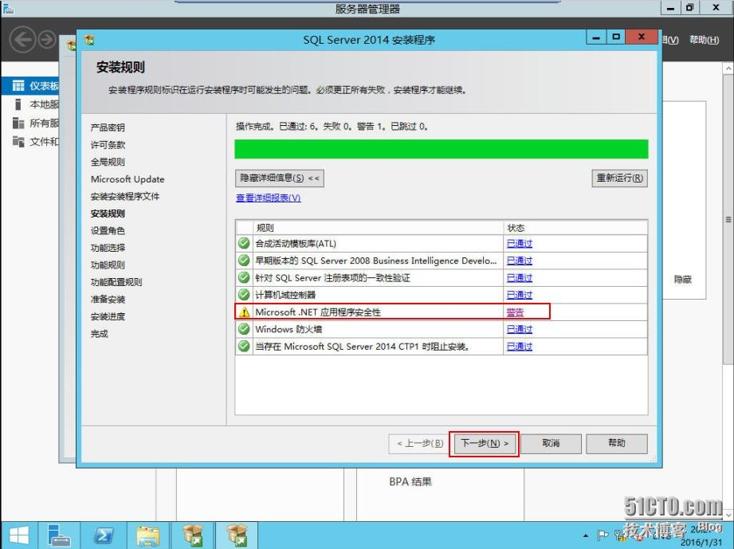Select Global Rules step in sidebar
This screenshot has width=734, height=549.
[108, 162]
